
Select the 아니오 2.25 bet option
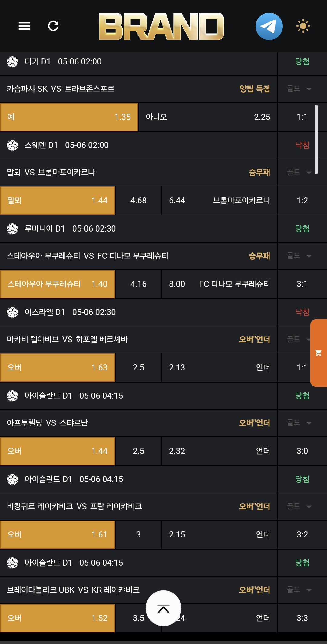[208, 117]
